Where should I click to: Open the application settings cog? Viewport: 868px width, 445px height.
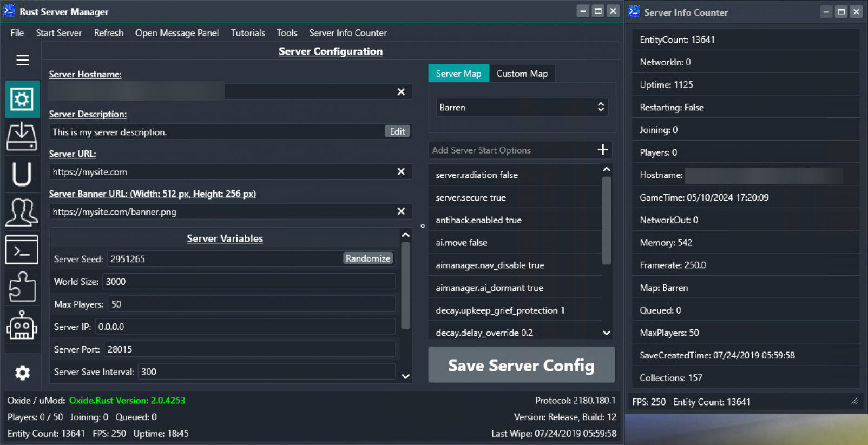coord(22,373)
